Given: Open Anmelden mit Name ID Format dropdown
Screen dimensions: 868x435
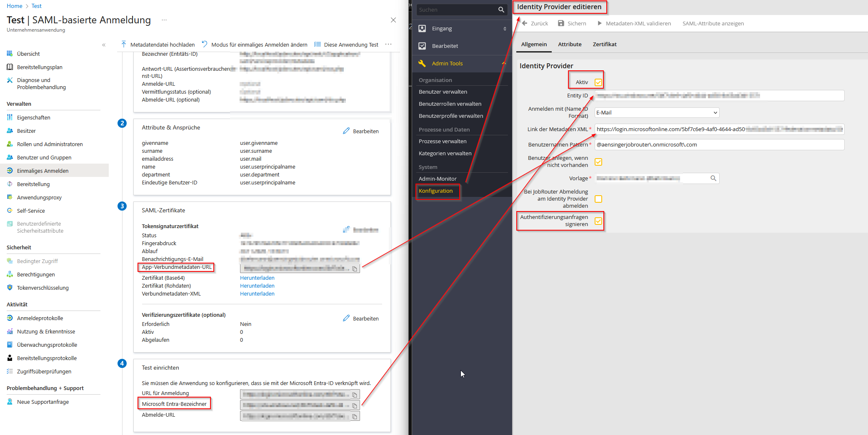Looking at the screenshot, I should click(x=657, y=112).
